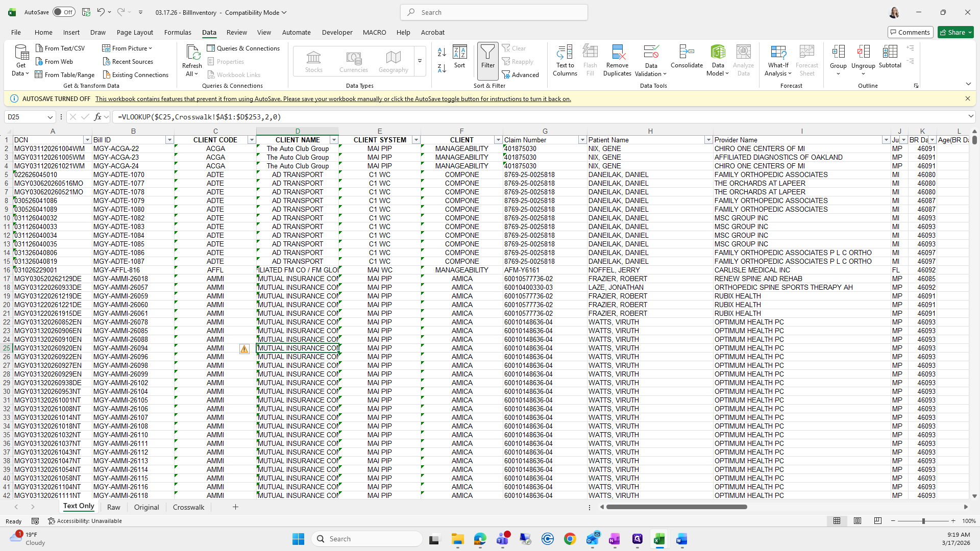Open the Formulas ribbon tab
The height and width of the screenshot is (551, 980).
pyautogui.click(x=178, y=32)
